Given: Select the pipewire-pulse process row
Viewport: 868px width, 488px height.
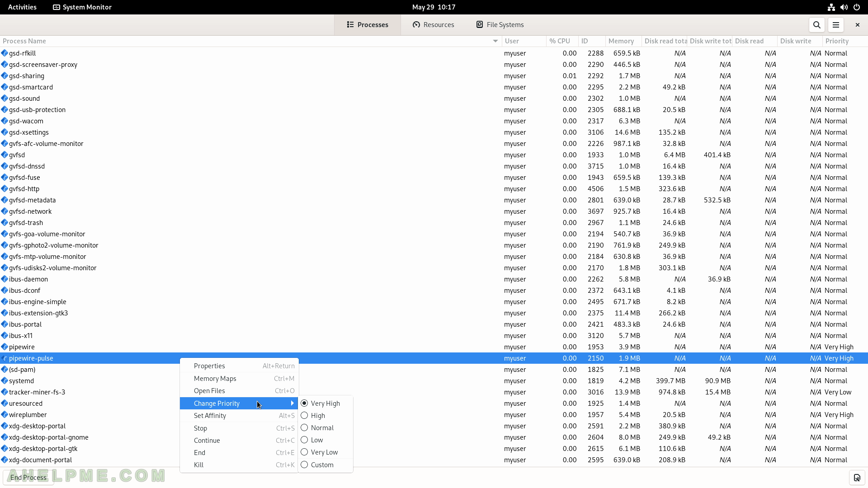Looking at the screenshot, I should click(434, 358).
